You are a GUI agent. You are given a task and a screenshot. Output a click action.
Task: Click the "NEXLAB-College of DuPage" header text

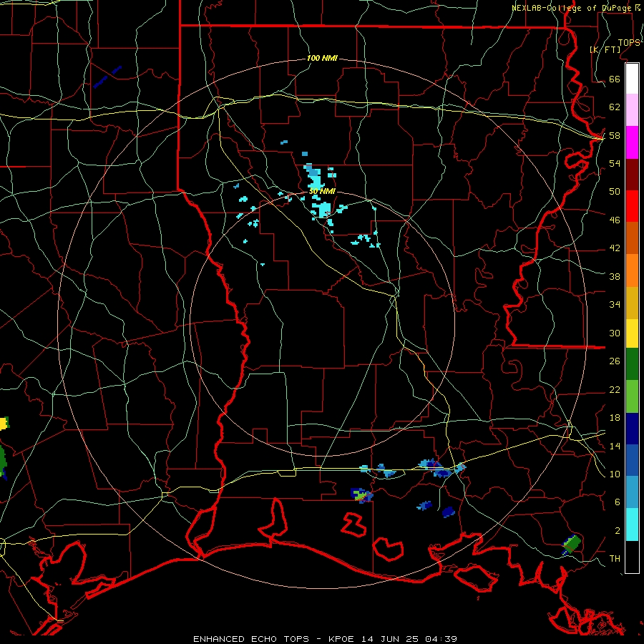tap(571, 8)
